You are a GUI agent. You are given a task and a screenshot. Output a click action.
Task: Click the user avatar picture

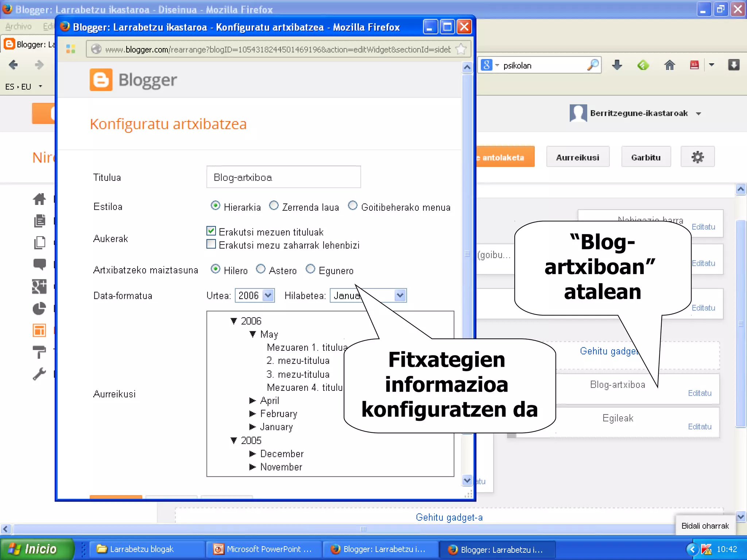tap(578, 113)
